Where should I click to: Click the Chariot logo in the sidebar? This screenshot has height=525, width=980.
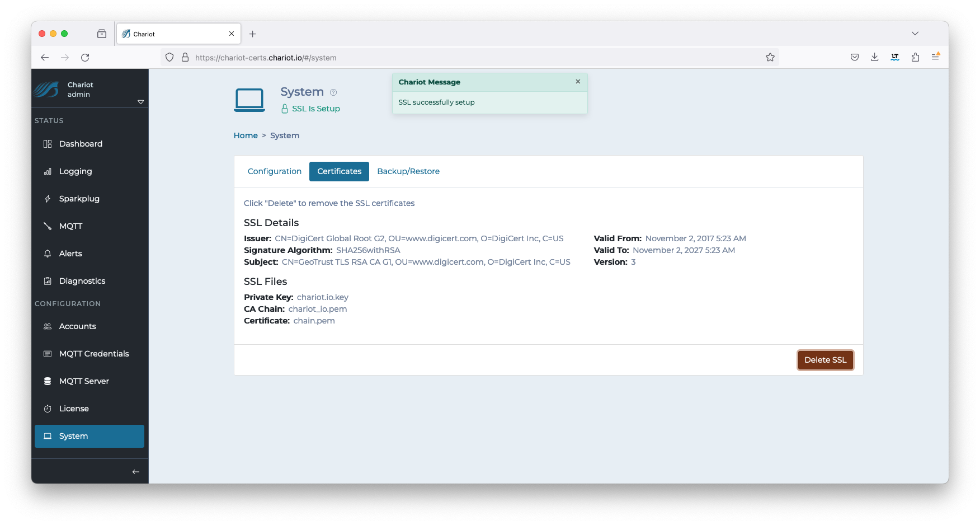pos(46,89)
